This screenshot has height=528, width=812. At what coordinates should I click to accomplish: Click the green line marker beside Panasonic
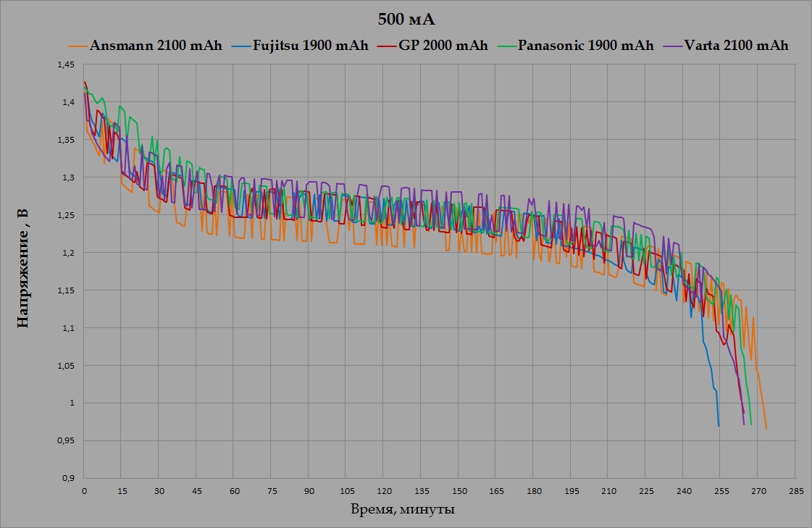[506, 45]
